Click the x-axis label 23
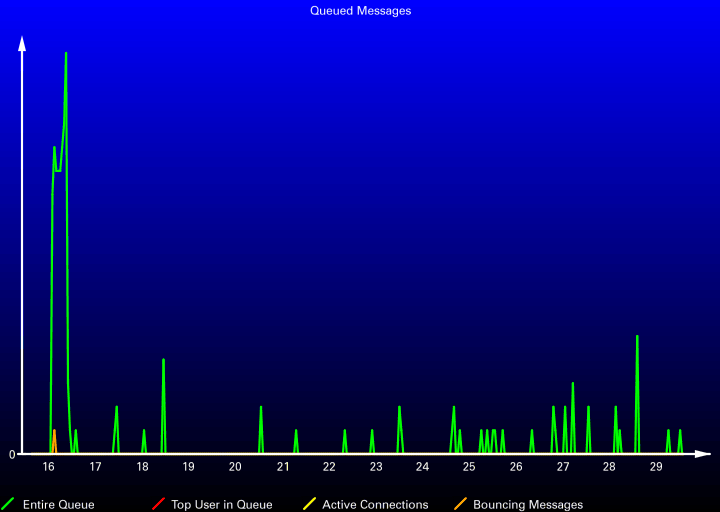This screenshot has width=720, height=512. coord(376,467)
